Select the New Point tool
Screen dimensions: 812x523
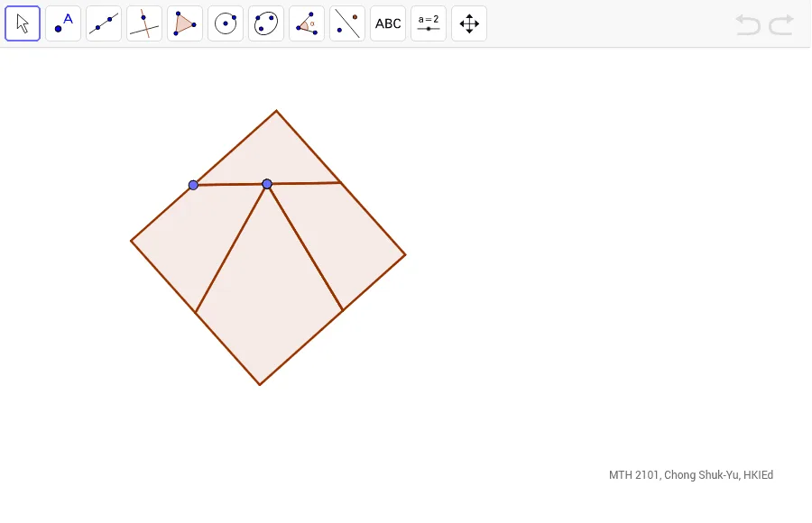coord(63,23)
